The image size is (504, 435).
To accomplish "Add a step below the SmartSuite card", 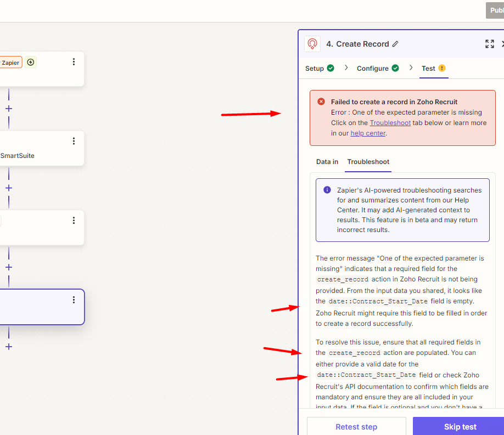I will [9, 188].
